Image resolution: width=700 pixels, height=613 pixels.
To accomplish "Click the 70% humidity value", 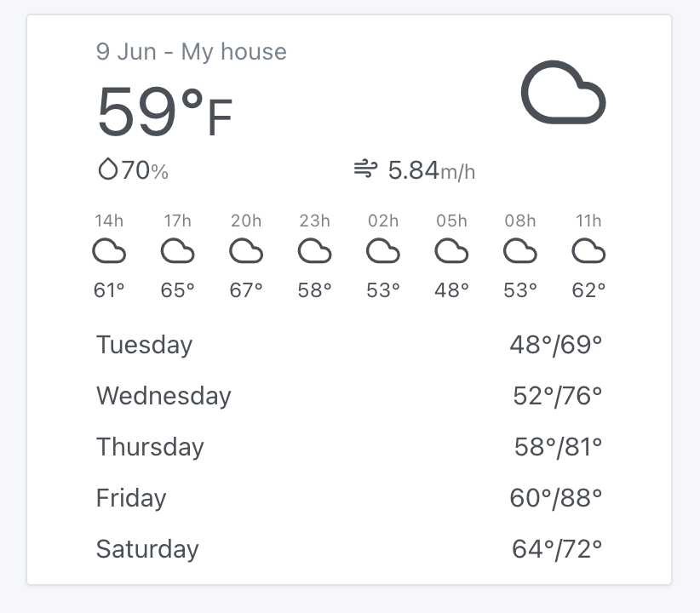I will (145, 170).
